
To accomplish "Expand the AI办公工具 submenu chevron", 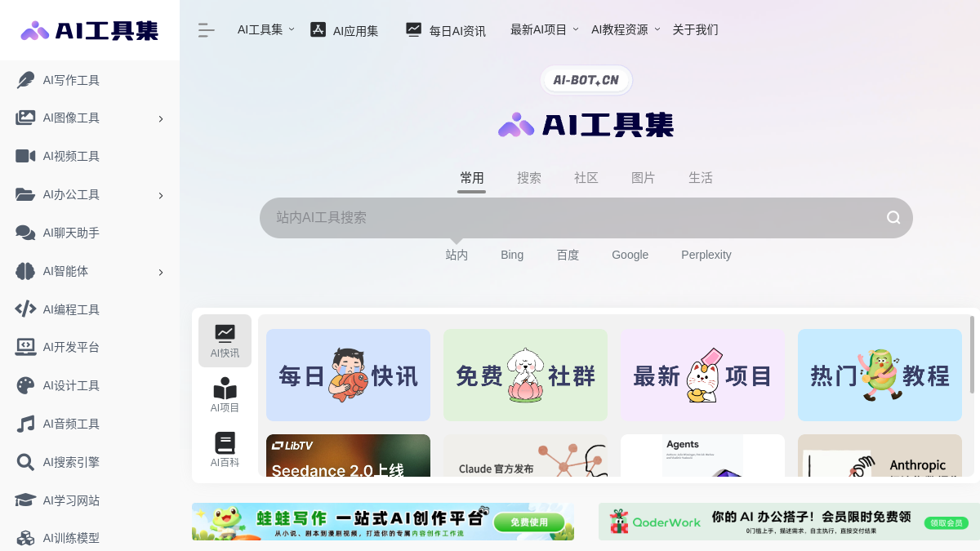I will (x=161, y=196).
